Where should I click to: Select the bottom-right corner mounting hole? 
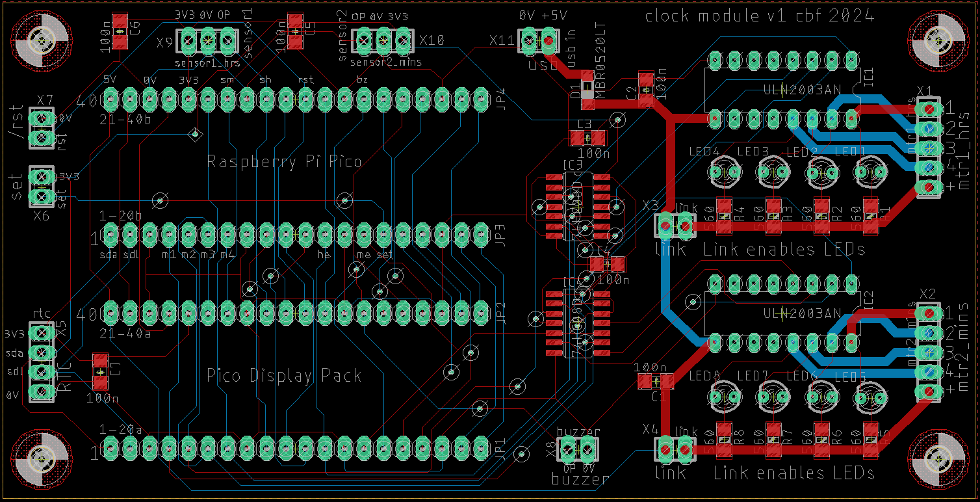(x=938, y=460)
